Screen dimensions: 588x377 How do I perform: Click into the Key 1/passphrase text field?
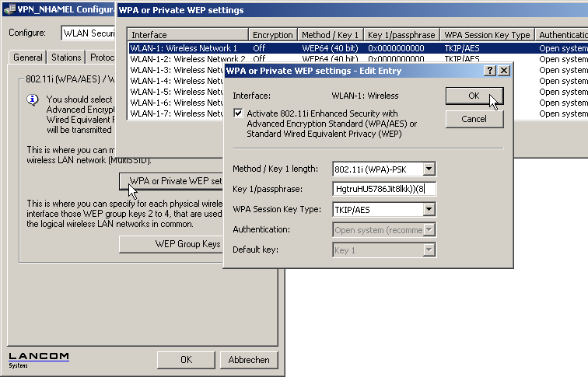coord(384,189)
